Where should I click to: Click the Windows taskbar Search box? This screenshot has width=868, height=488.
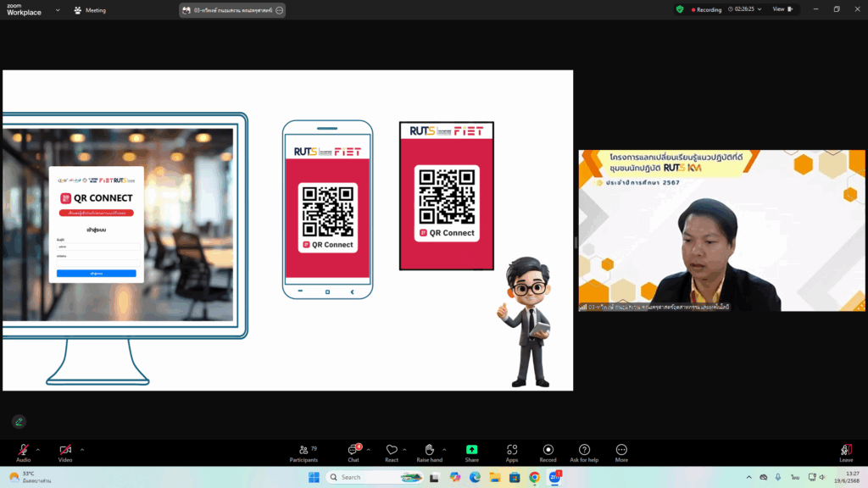(x=375, y=478)
